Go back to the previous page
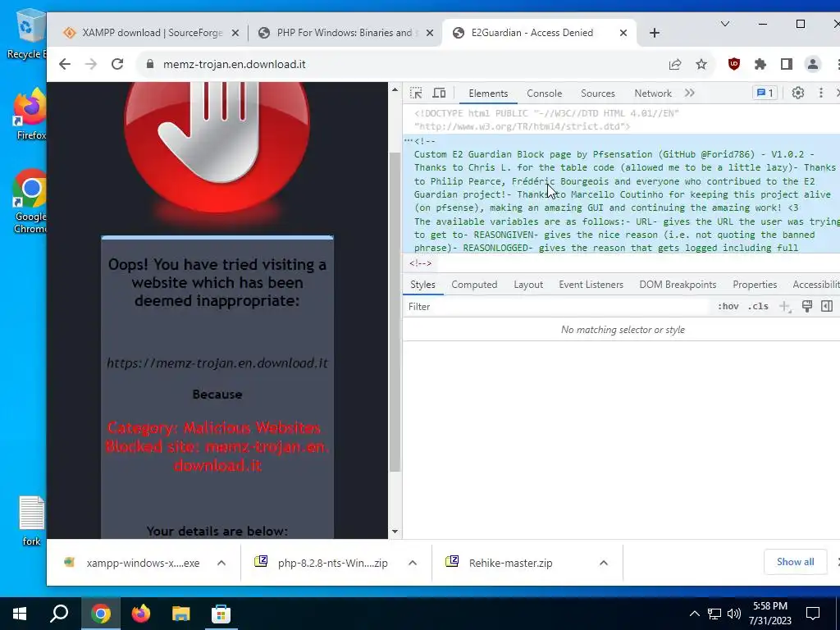This screenshot has width=840, height=630. 65,64
